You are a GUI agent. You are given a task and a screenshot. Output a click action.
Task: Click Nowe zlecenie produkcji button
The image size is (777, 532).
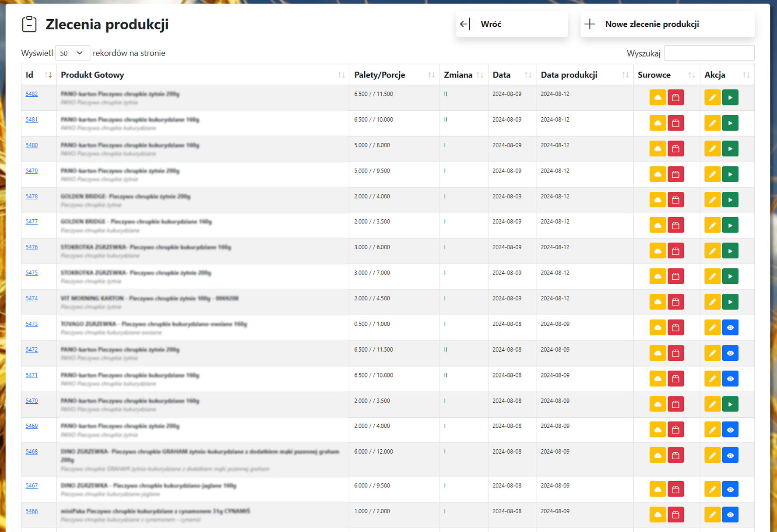(667, 24)
